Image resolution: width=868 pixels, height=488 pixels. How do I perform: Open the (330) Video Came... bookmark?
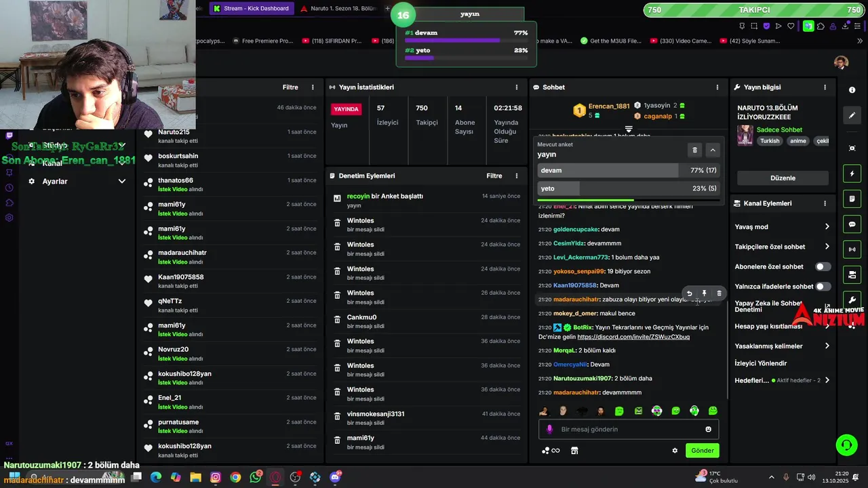680,41
